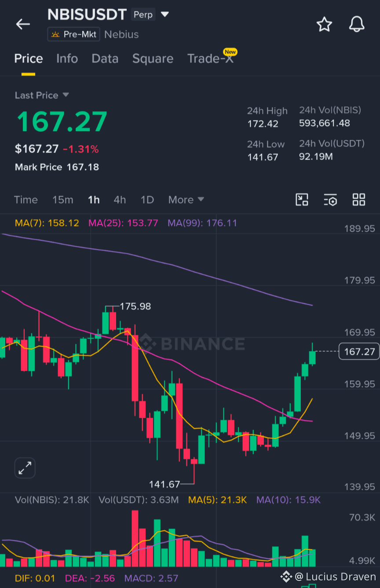Tap the Nebius company name
Viewport: 380px width, 588px height.
click(121, 34)
